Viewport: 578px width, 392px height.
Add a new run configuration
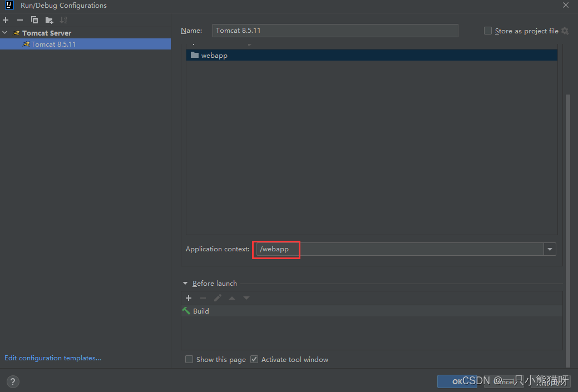6,20
